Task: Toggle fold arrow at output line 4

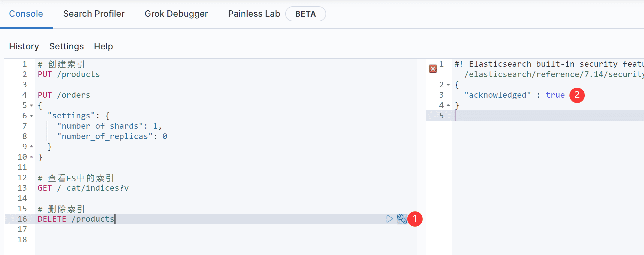Action: 448,105
